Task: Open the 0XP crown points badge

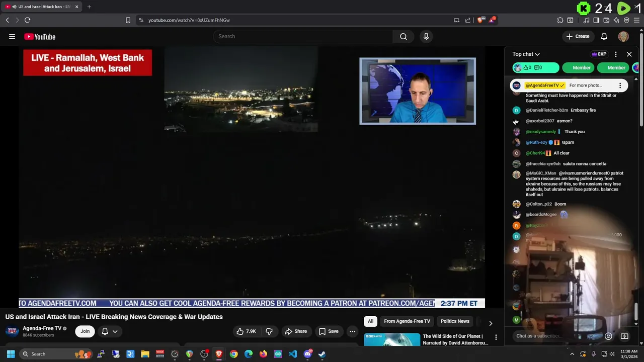Action: (599, 54)
